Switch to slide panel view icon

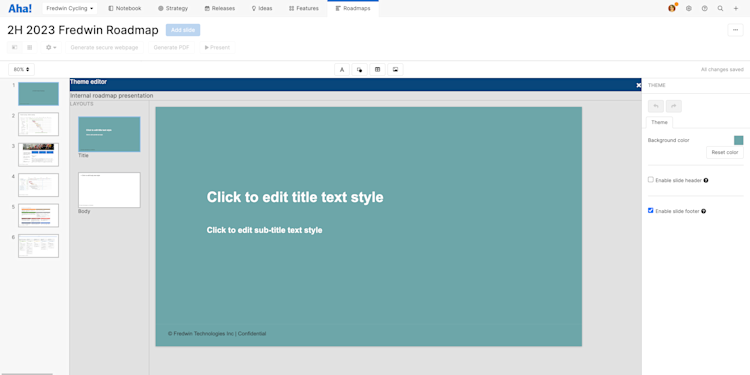point(14,47)
